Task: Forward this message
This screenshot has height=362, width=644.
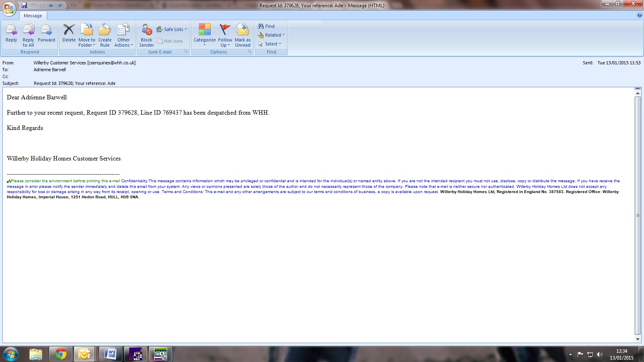Action: [x=46, y=34]
